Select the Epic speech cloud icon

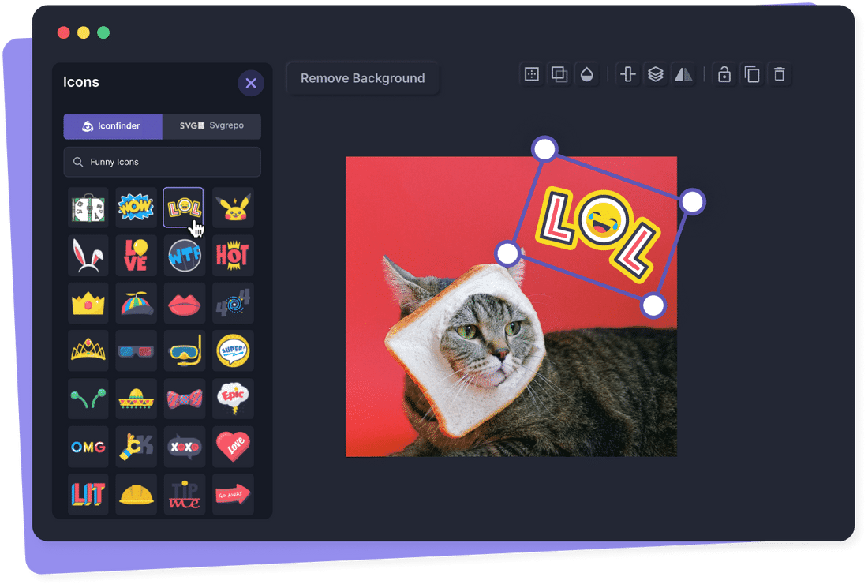(233, 399)
